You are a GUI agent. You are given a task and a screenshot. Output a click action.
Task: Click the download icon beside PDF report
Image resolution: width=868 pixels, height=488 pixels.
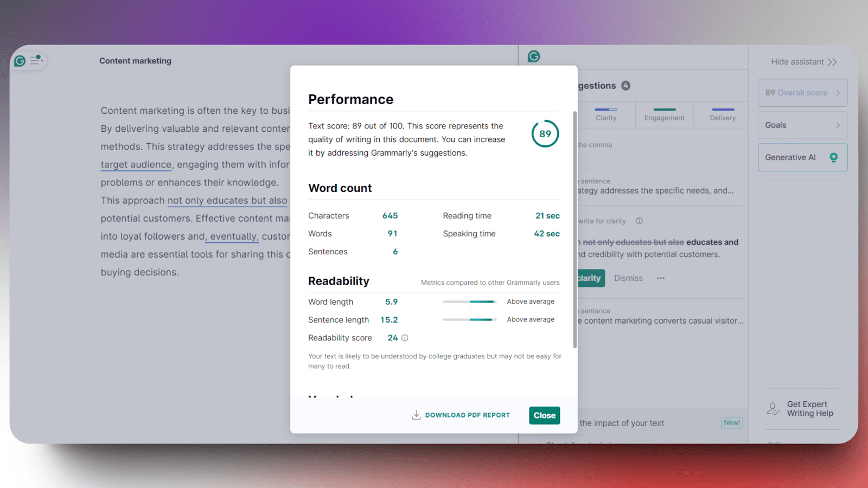pos(416,415)
